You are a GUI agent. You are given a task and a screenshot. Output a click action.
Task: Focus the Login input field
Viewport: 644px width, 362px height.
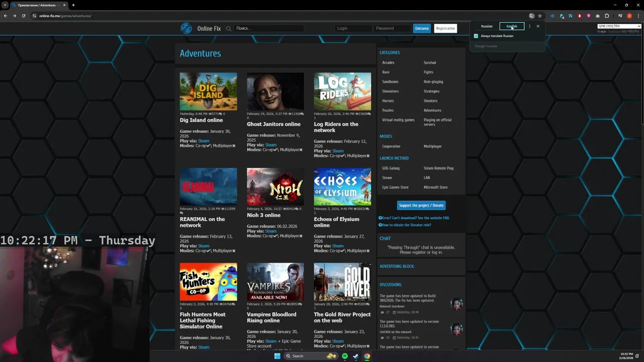pos(353,28)
